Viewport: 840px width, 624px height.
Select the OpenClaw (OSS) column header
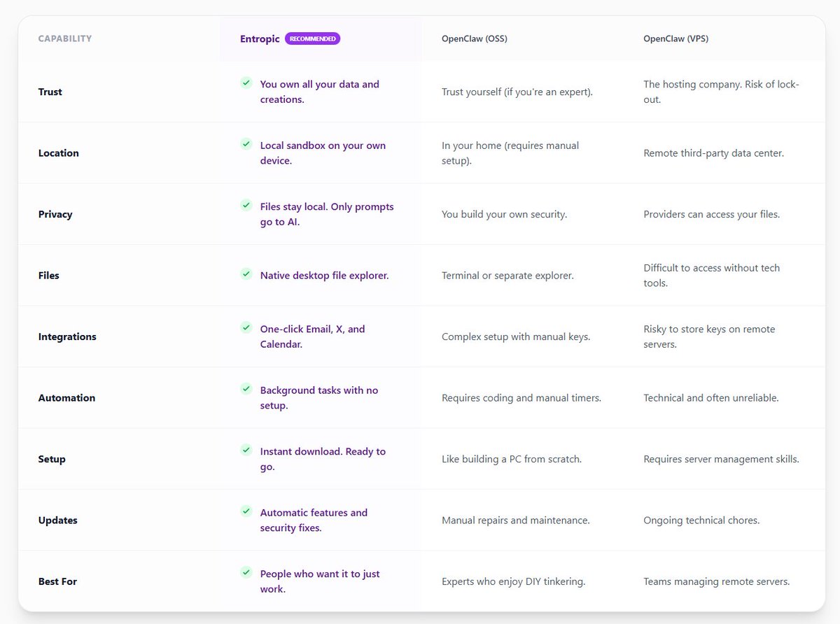(475, 39)
